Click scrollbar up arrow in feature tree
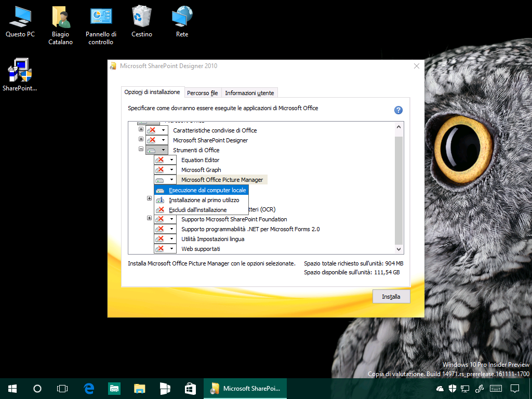532x399 pixels. pos(398,127)
